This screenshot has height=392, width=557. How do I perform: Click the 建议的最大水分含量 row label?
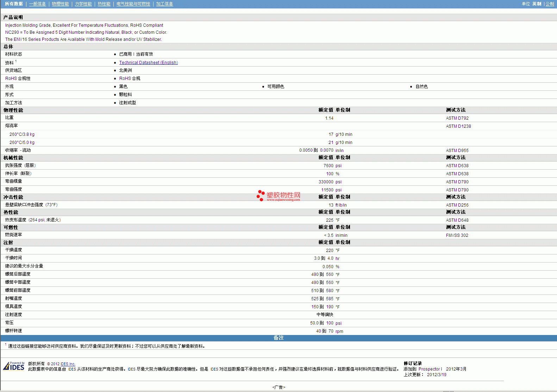click(24, 266)
